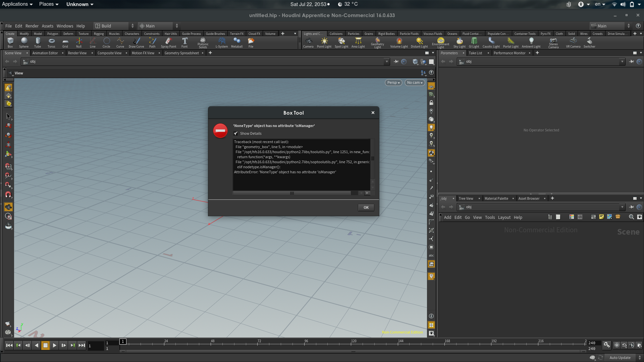Click the Spray Paint tool
This screenshot has width=644, height=362.
pos(168,43)
